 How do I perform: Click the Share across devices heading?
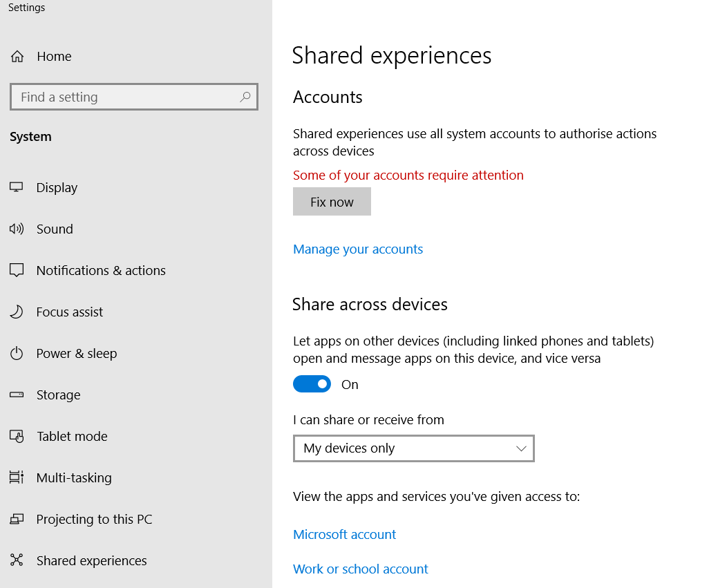pyautogui.click(x=370, y=304)
